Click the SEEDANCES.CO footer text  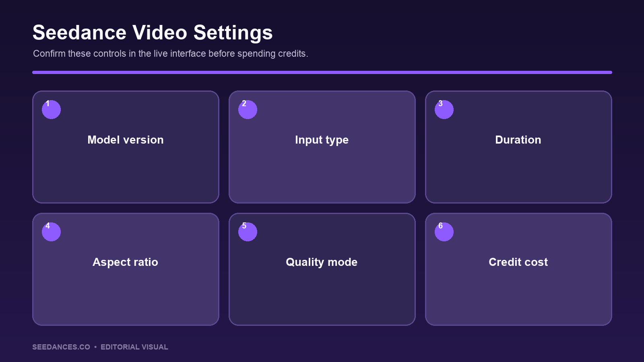coord(61,347)
